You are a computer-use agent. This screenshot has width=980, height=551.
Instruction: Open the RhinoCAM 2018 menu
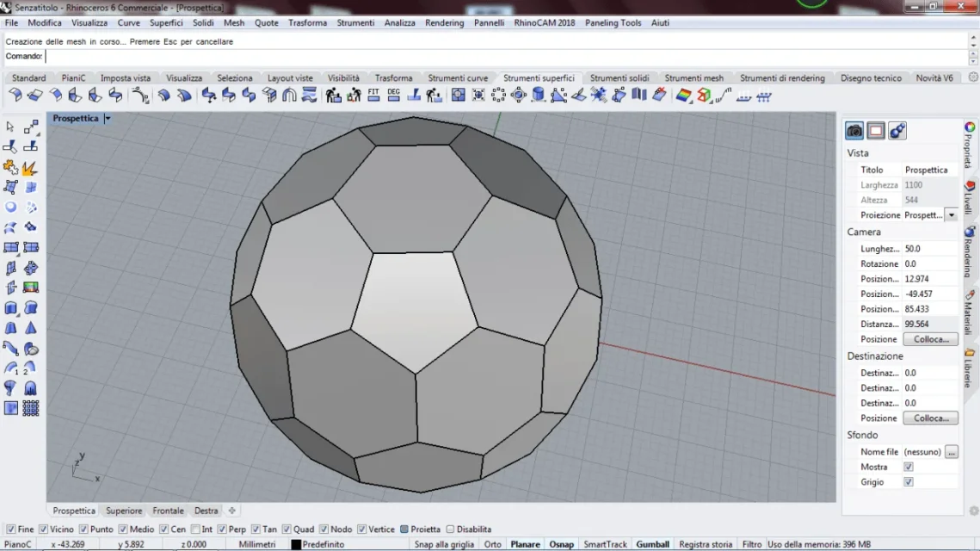pos(545,22)
